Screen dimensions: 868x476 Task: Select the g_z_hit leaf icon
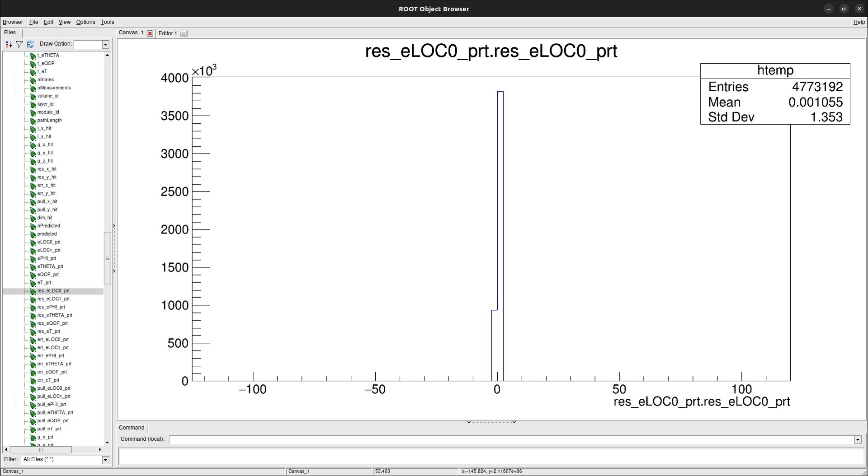tap(33, 161)
